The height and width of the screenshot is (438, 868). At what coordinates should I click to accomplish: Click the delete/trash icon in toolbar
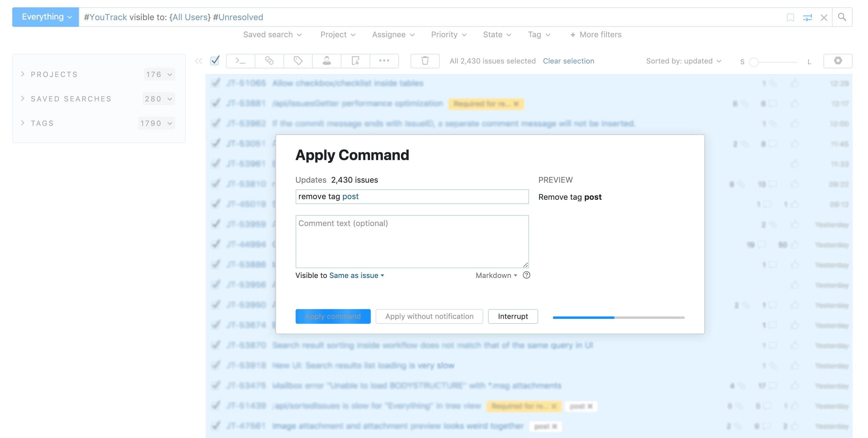point(425,60)
